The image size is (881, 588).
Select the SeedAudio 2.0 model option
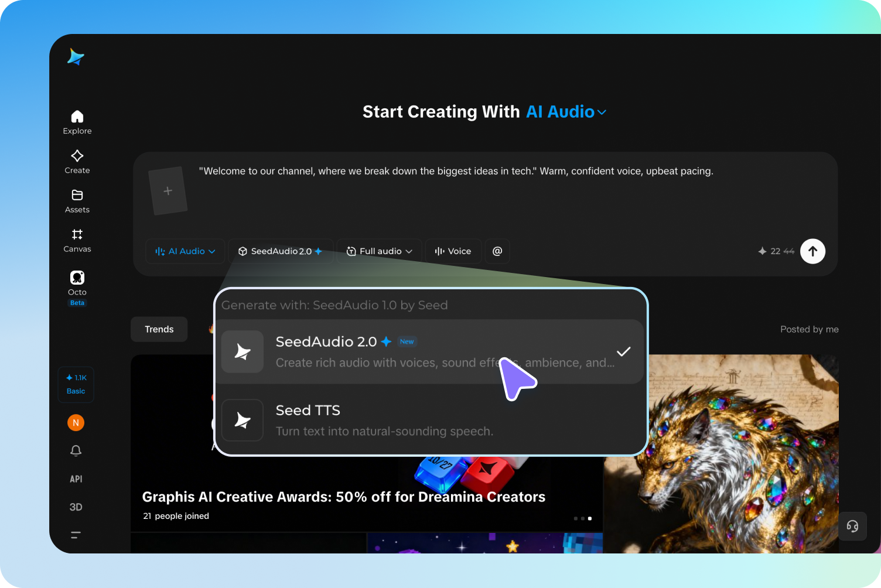[430, 351]
